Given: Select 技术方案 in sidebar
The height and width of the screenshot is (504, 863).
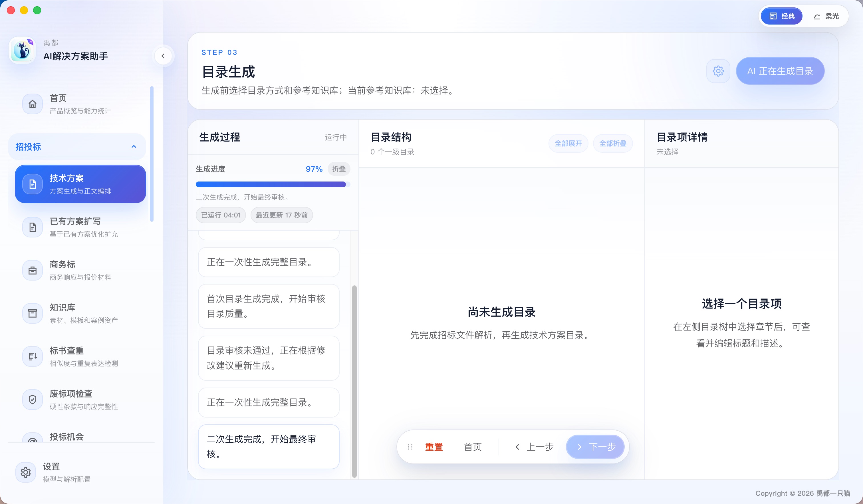Looking at the screenshot, I should (80, 184).
